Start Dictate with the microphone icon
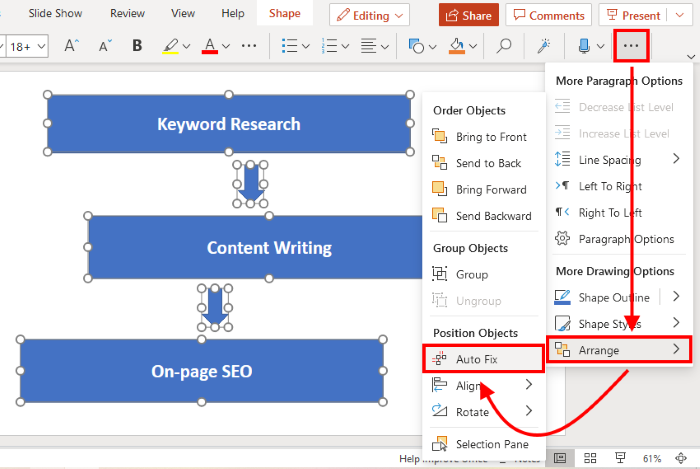700x469 pixels. point(584,46)
